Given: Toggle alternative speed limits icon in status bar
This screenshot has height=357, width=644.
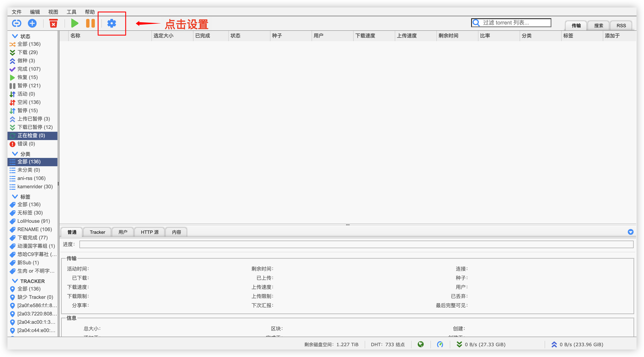Looking at the screenshot, I should pyautogui.click(x=440, y=345).
